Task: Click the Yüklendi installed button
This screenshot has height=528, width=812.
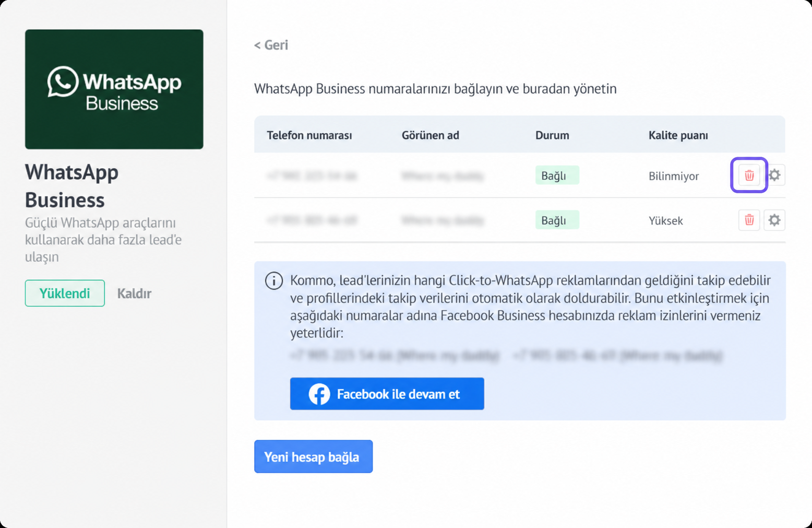Action: tap(65, 293)
